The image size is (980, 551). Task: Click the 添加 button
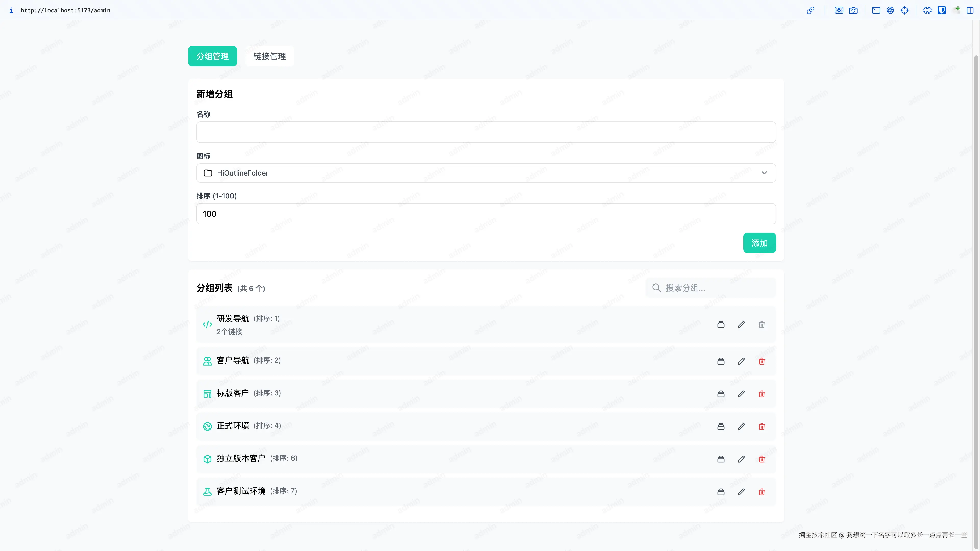pyautogui.click(x=759, y=243)
